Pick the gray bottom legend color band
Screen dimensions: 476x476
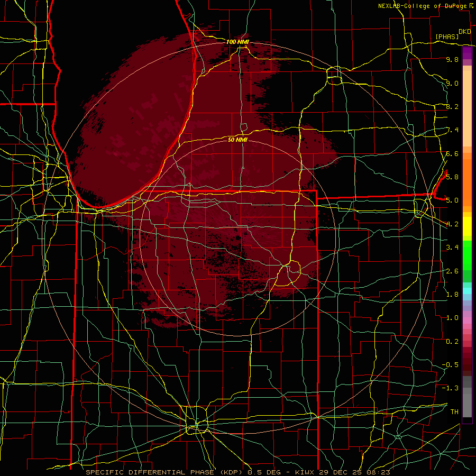[x=467, y=405]
